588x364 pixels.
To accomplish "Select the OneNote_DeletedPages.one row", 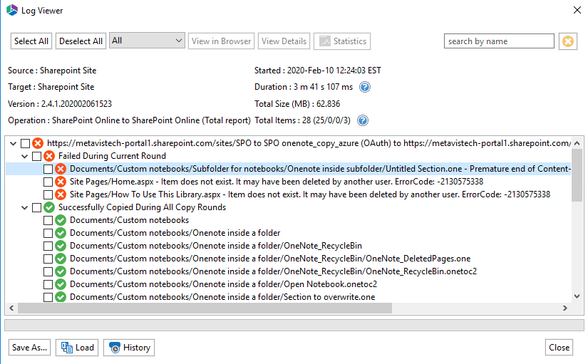I will coord(269,259).
